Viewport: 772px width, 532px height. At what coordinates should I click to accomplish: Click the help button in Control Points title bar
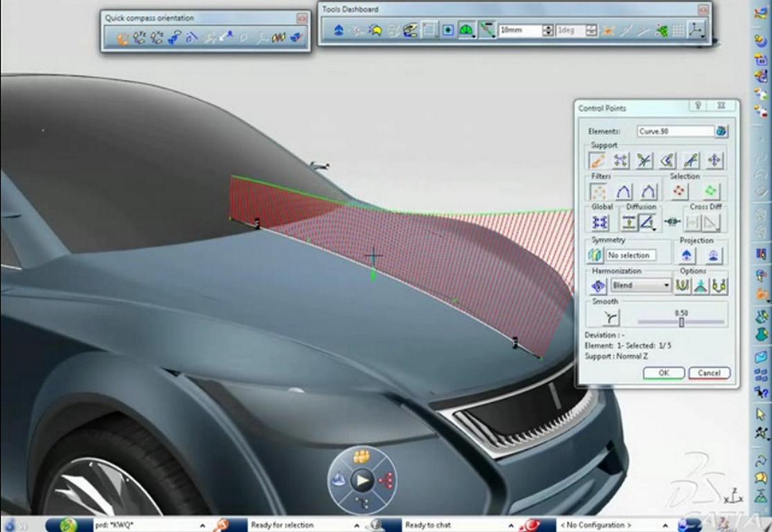(698, 106)
